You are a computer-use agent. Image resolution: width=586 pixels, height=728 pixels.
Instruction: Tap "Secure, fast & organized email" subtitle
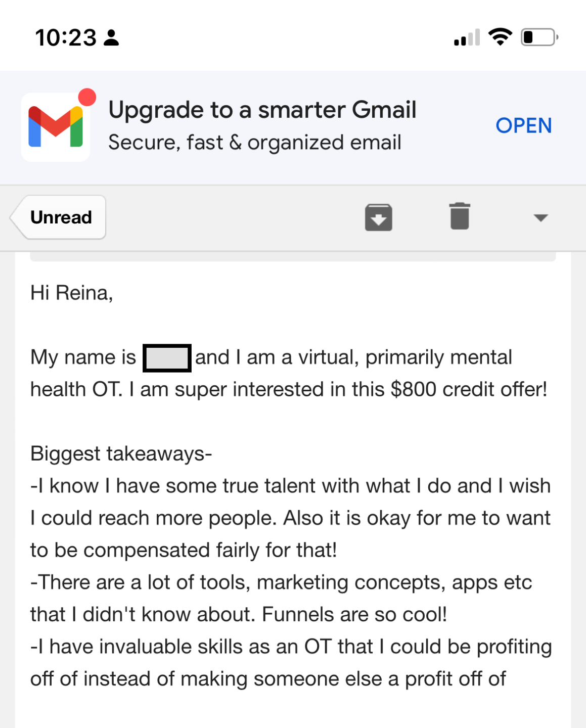point(255,143)
